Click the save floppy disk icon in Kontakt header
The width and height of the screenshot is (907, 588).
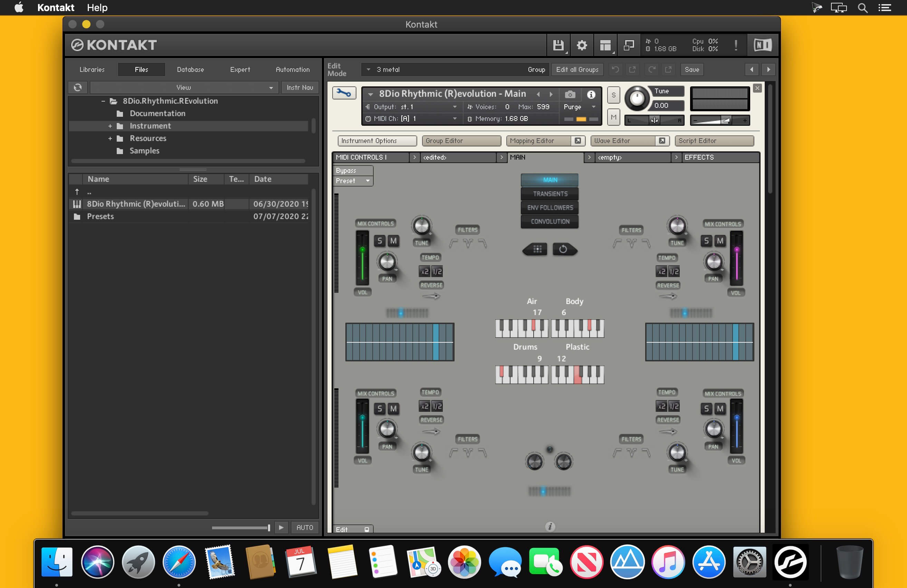coord(558,45)
